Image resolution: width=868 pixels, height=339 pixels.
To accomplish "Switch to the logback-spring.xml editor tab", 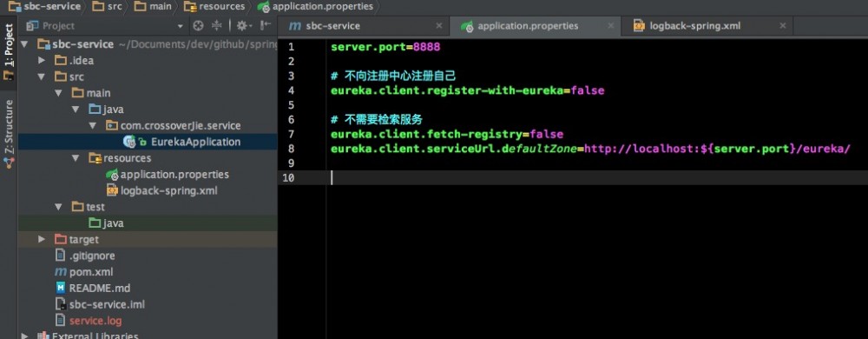I will (x=707, y=26).
